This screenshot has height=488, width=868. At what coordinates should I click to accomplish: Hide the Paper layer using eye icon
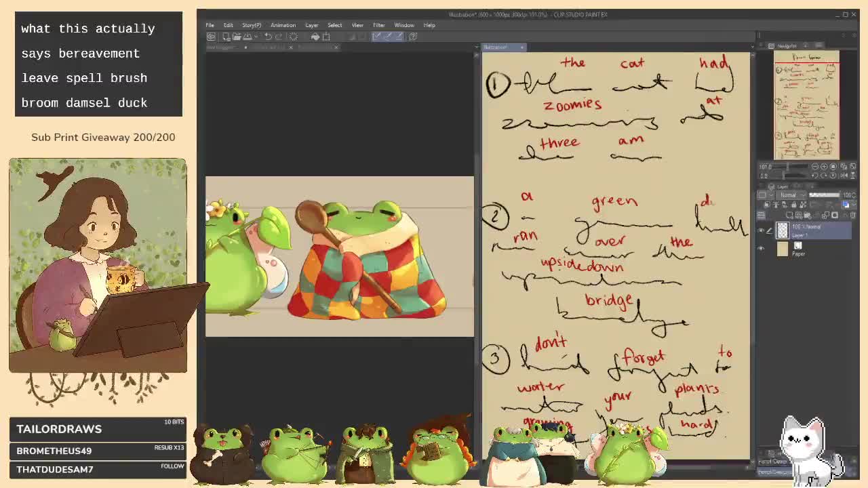tap(761, 249)
